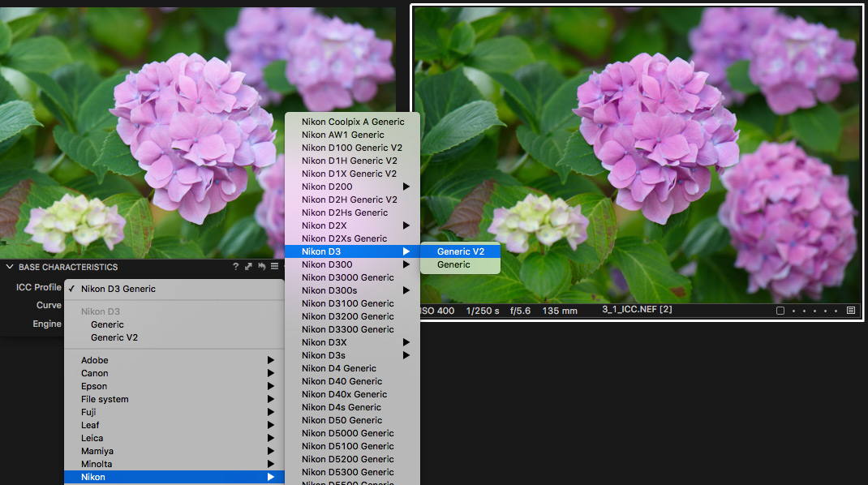Open the Nikon D3s submenu

click(x=352, y=355)
